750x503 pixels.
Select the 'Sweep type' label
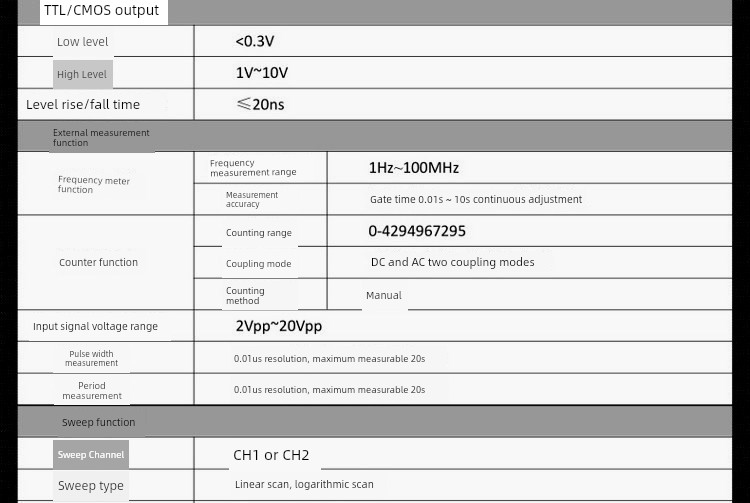(91, 486)
